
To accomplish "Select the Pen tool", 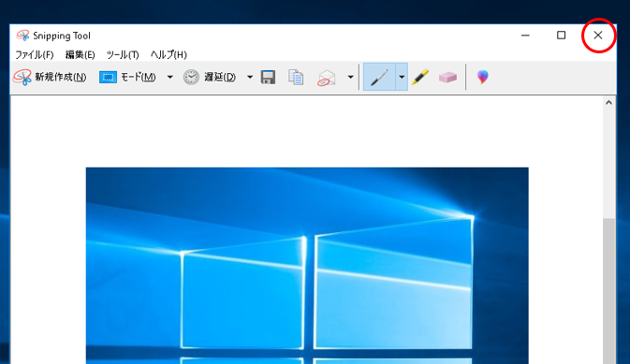I will click(x=379, y=77).
